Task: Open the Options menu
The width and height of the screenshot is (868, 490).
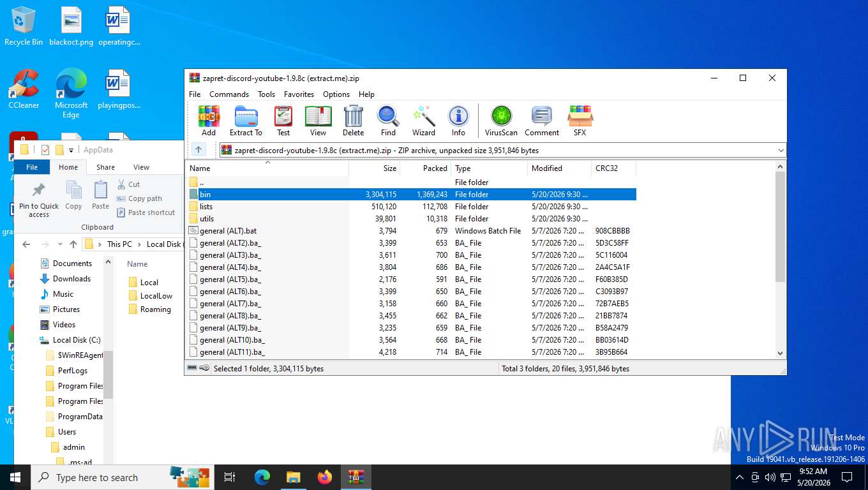Action: coord(336,94)
